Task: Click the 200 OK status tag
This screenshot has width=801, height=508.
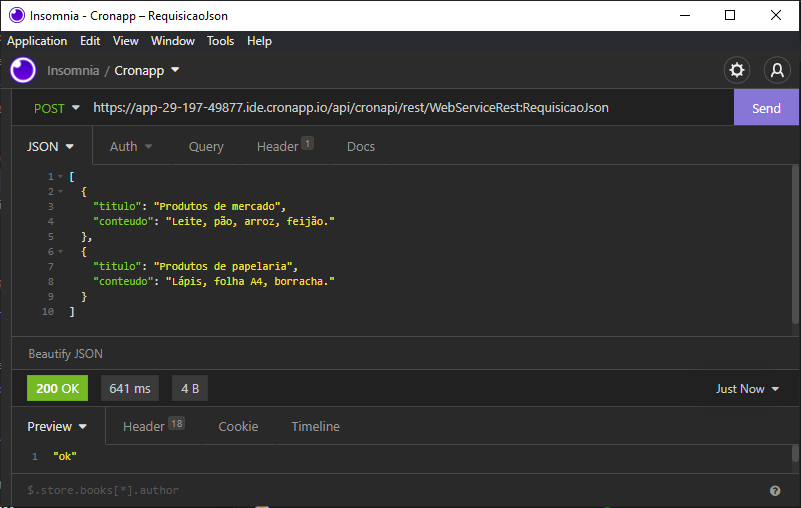Action: [x=57, y=388]
